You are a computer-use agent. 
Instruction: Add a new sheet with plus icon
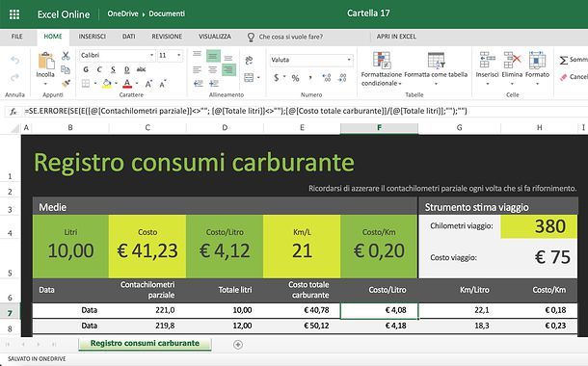click(238, 345)
